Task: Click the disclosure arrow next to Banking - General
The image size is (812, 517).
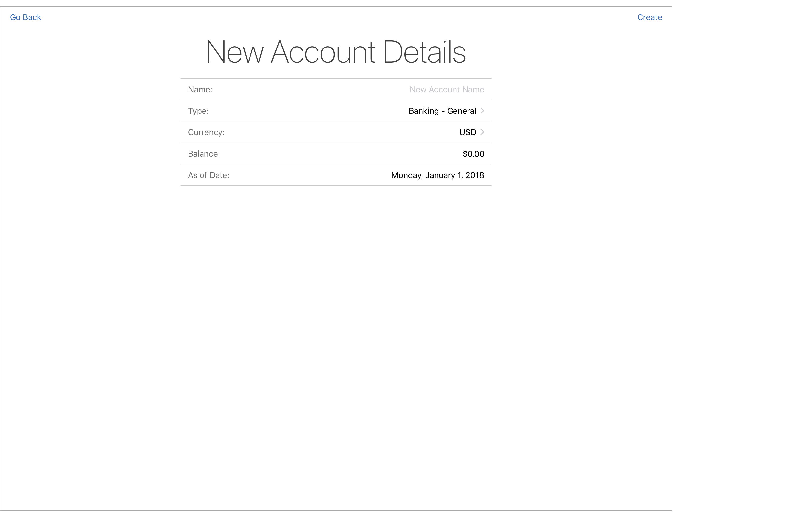Action: (x=482, y=111)
